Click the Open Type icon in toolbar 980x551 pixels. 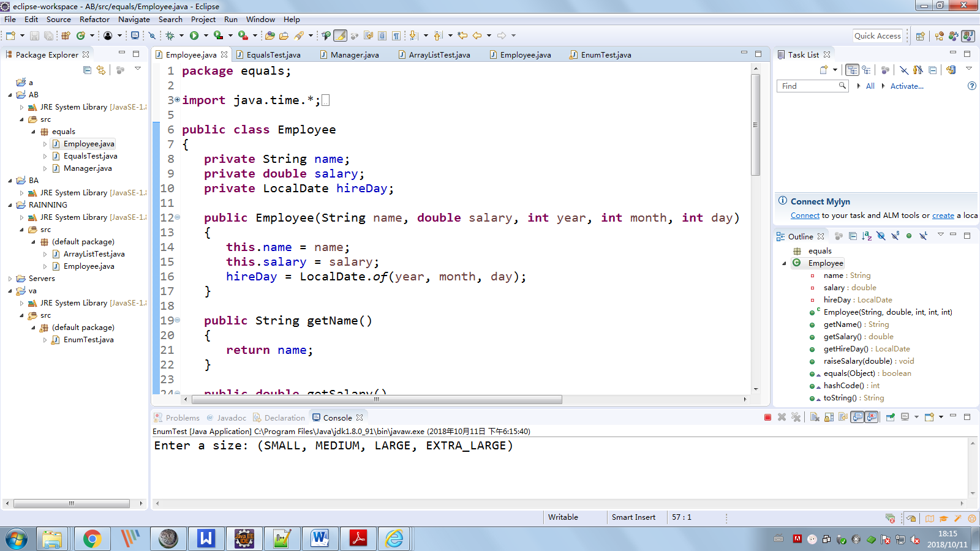click(x=270, y=36)
